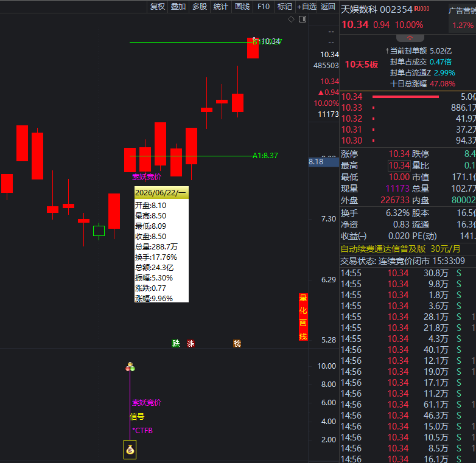476x463 pixels.
Task: Click stock name 天娱数科 002354
Action: pos(376,10)
